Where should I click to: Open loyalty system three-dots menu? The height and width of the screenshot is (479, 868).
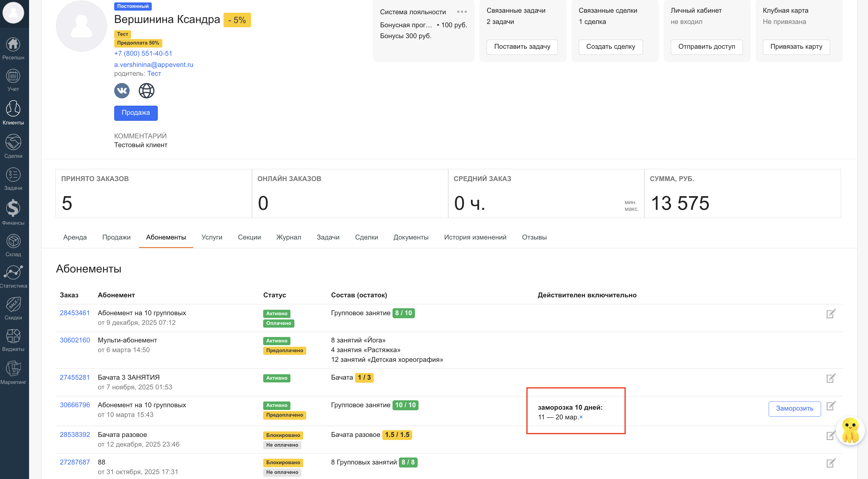click(x=462, y=12)
